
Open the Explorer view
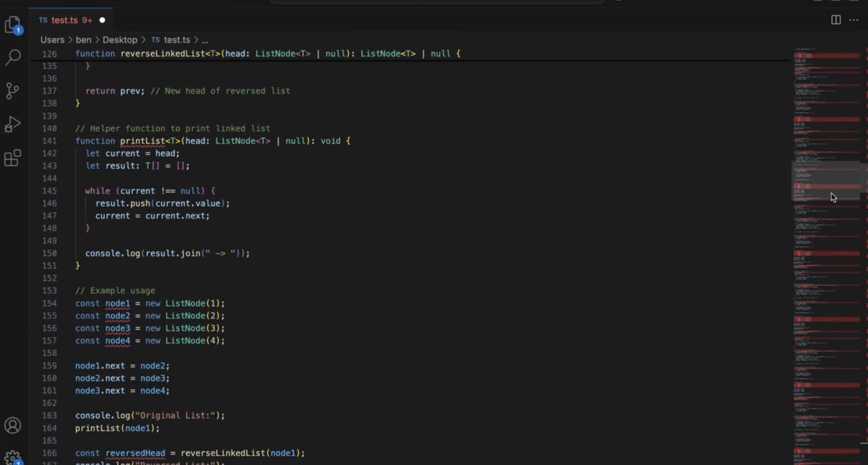pyautogui.click(x=13, y=24)
